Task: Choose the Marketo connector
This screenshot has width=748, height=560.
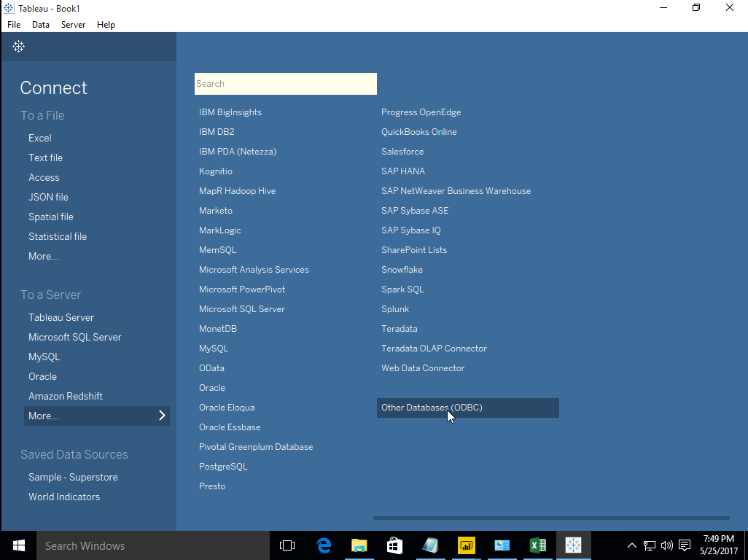Action: 216,211
